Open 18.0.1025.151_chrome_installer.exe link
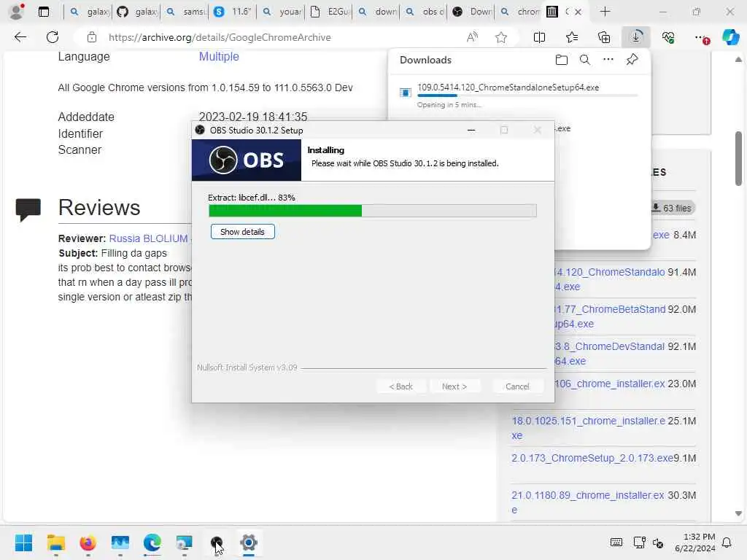Viewport: 747px width, 560px height. click(x=589, y=428)
